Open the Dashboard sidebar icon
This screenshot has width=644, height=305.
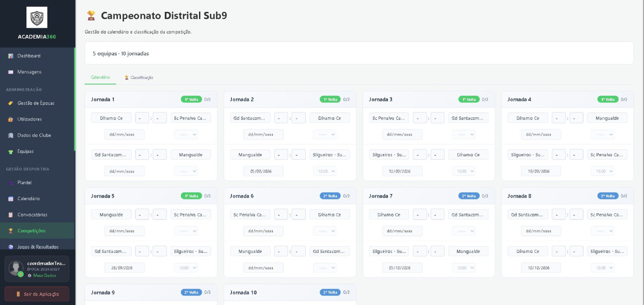click(x=10, y=56)
